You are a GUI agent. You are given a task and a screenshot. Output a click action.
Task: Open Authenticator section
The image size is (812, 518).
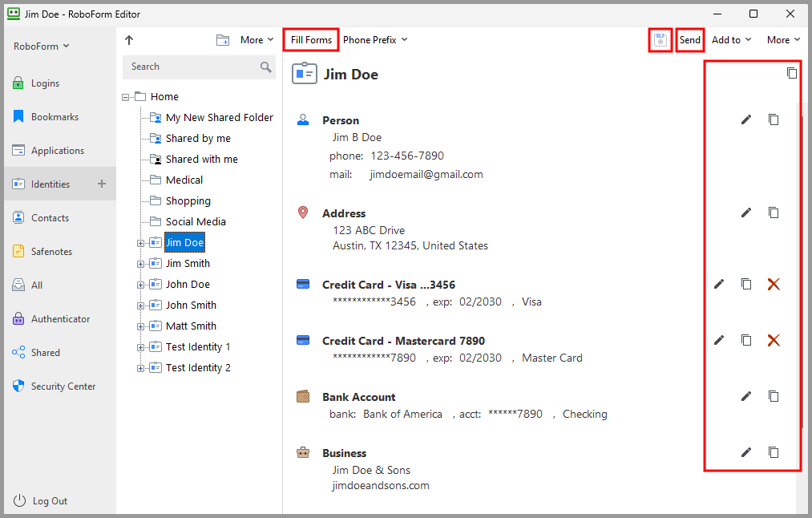pyautogui.click(x=60, y=318)
